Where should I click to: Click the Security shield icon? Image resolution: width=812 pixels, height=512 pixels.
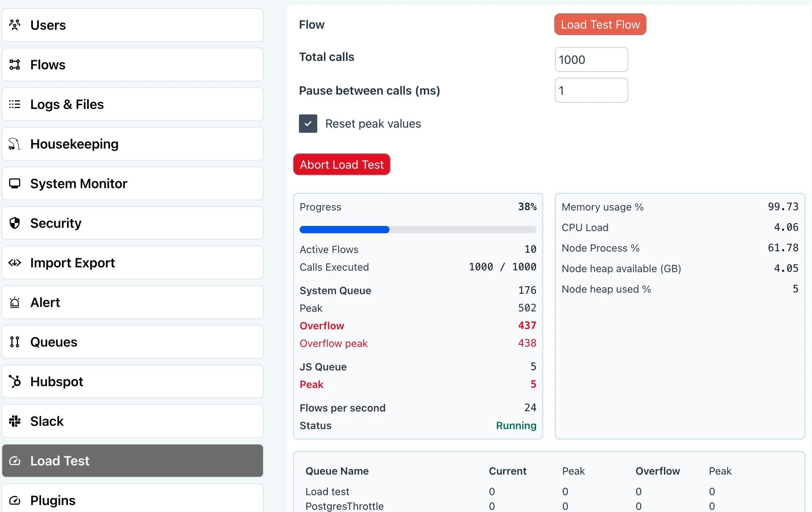point(15,223)
